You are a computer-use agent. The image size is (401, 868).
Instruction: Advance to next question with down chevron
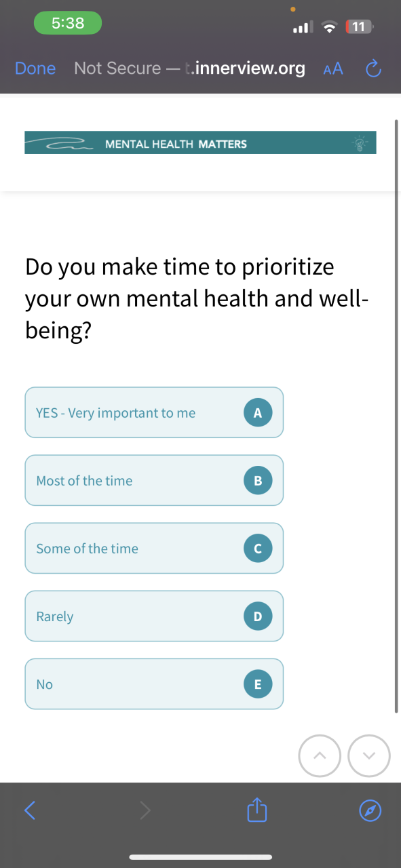(x=369, y=755)
